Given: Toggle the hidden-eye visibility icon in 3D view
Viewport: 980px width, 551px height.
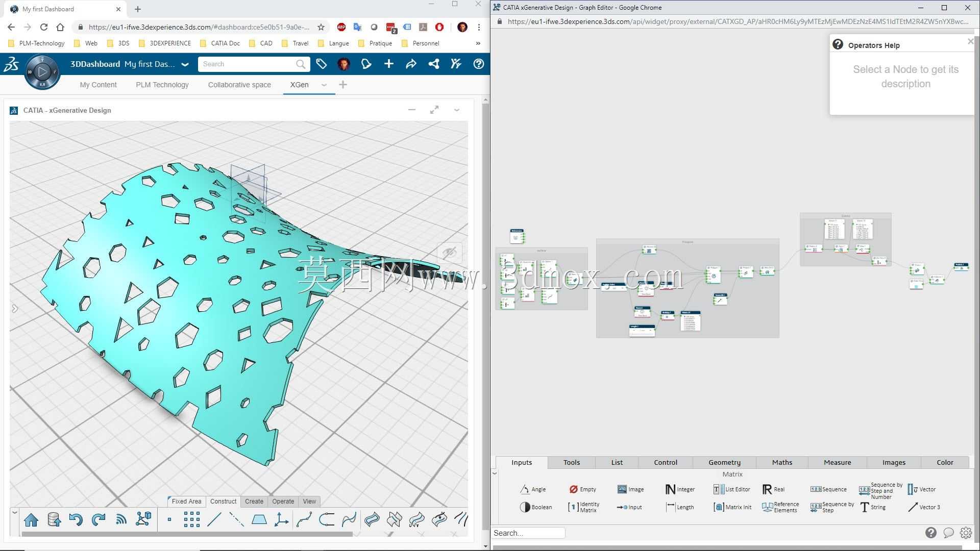Looking at the screenshot, I should (x=450, y=253).
